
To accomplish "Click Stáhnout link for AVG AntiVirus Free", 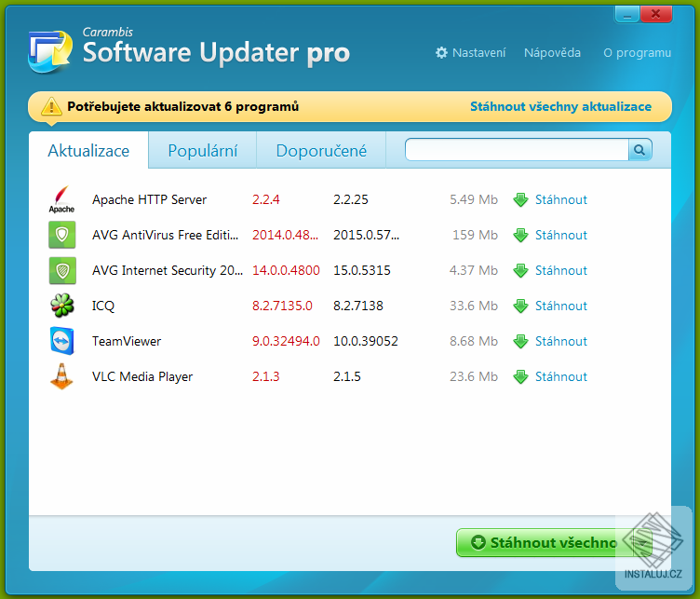I will 561,235.
